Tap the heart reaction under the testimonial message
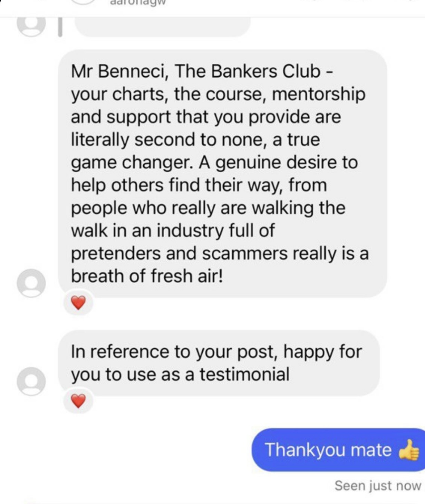 pyautogui.click(x=78, y=303)
